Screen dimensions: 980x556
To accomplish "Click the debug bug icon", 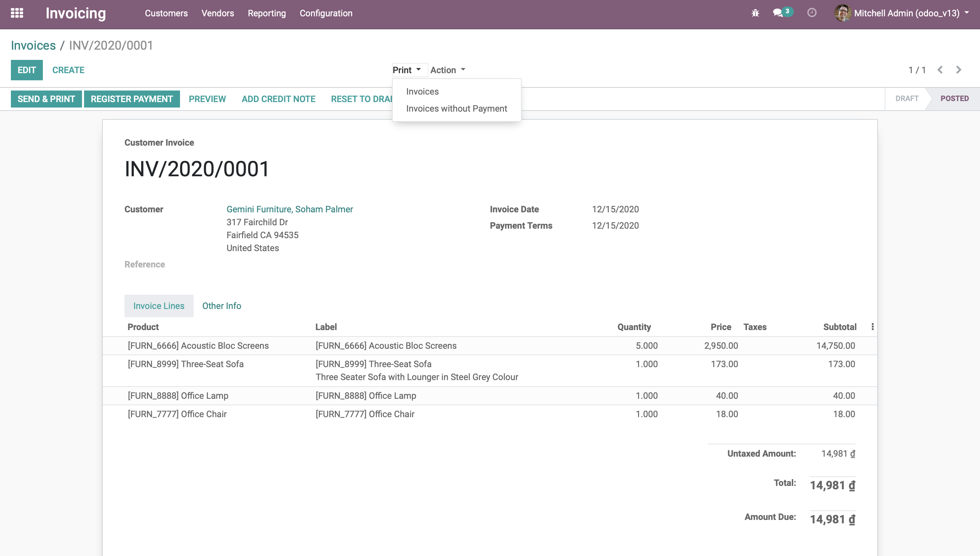I will click(755, 13).
